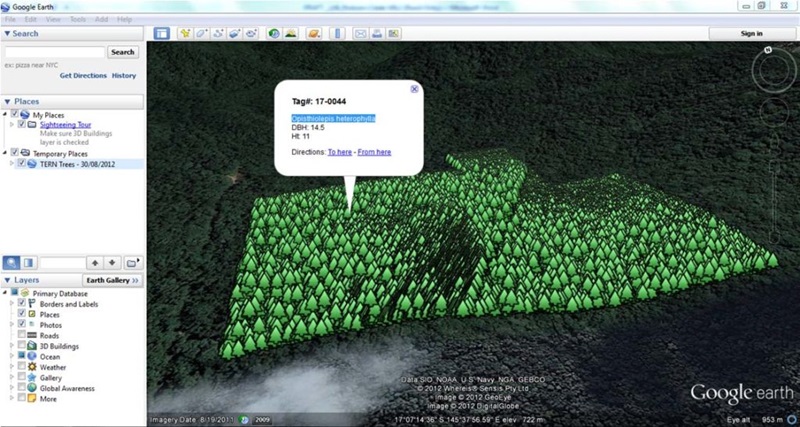Viewport: 800px width, 427px height.
Task: Show the ruler measuring tool
Action: pos(337,34)
